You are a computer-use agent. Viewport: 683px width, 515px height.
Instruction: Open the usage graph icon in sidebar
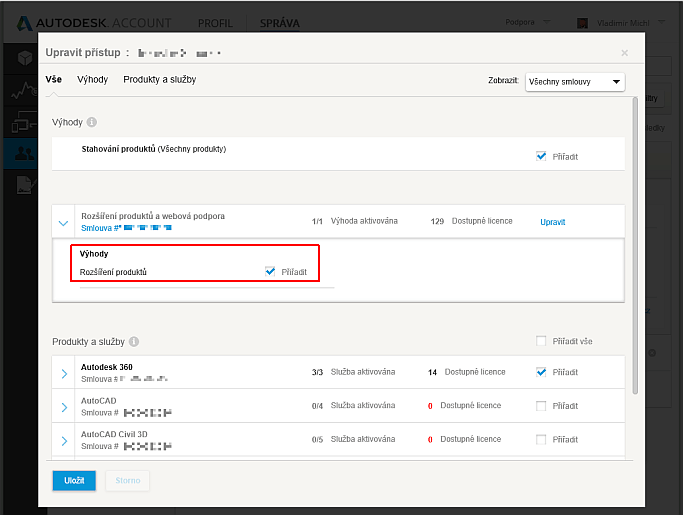(24, 91)
